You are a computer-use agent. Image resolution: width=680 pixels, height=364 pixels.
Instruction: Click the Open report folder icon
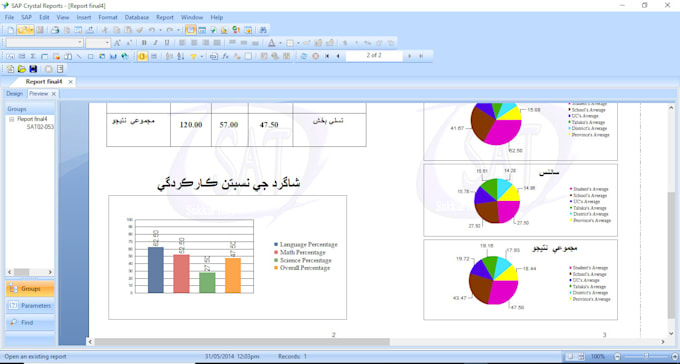click(x=22, y=30)
